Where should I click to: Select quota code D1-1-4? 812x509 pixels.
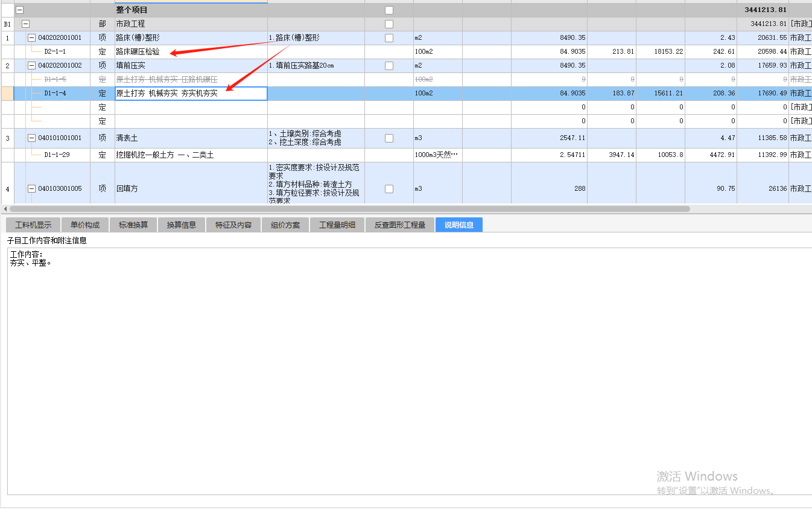55,94
